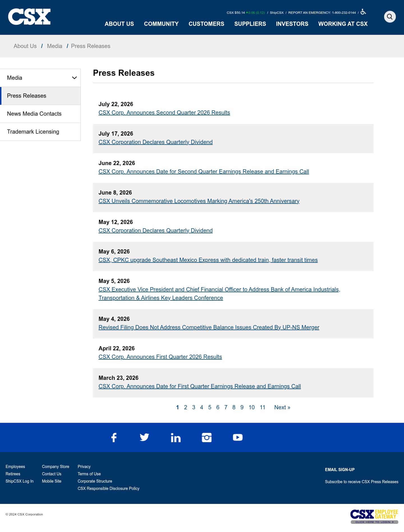Open CSX Instagram page icon
Screen dimensions: 404x532
click(x=207, y=437)
